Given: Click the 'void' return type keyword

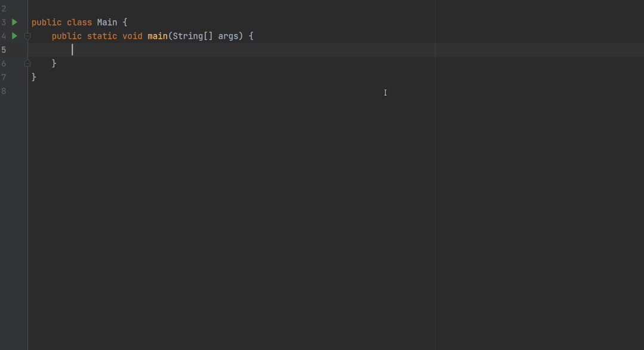Looking at the screenshot, I should click(133, 36).
